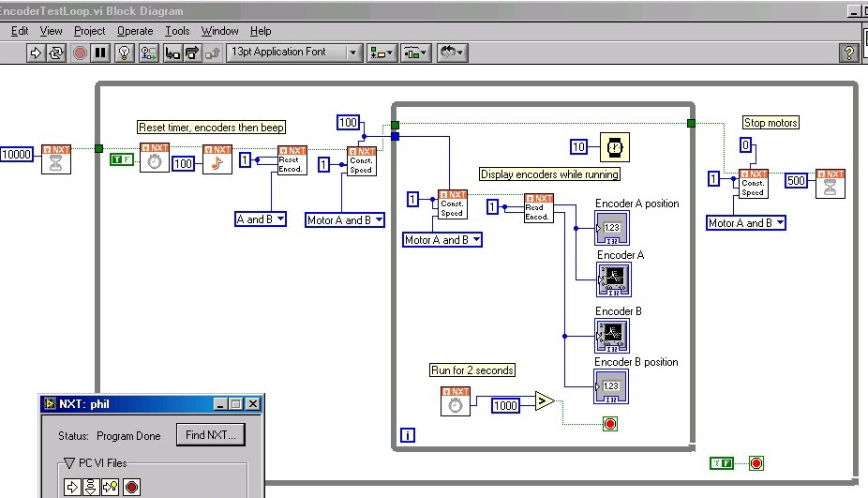Click the loop iteration 'i' terminal
This screenshot has width=868, height=498.
coord(408,435)
